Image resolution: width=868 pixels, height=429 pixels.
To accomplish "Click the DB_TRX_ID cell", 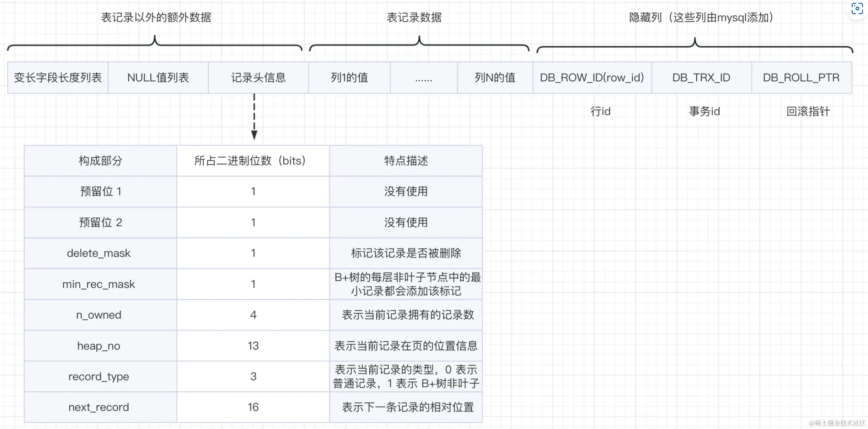I will pyautogui.click(x=701, y=78).
